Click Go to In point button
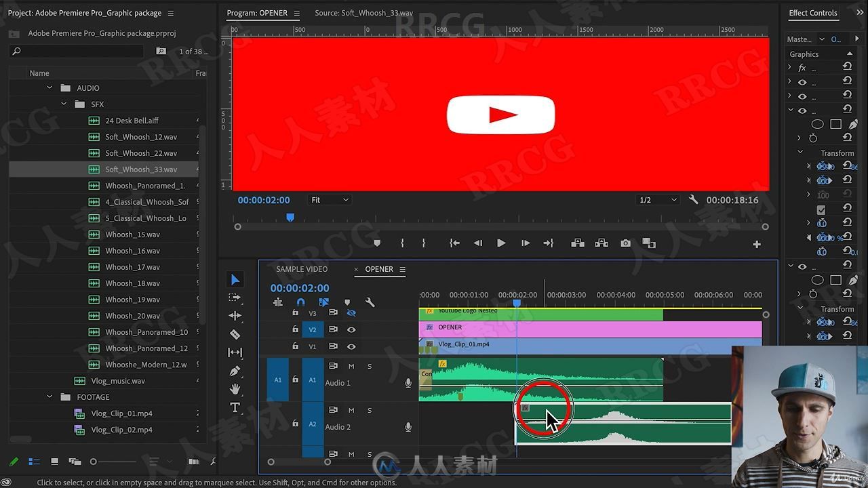Viewport: 868px width, 488px height. tap(454, 243)
